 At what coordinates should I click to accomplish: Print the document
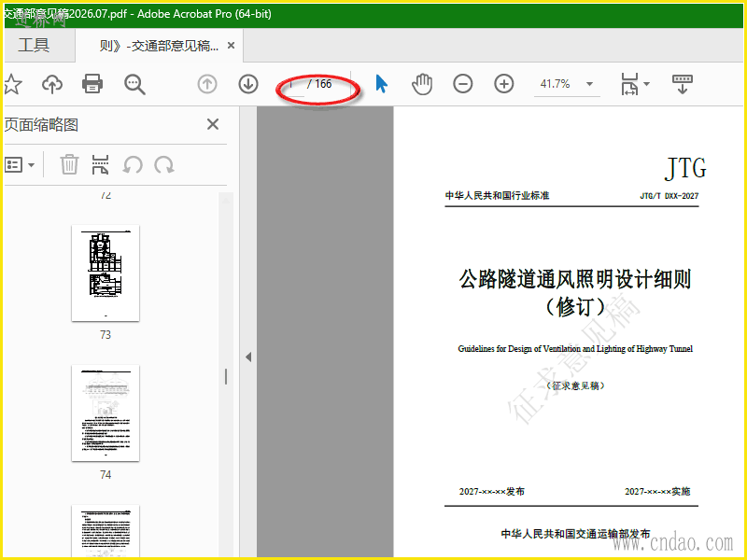click(x=92, y=84)
